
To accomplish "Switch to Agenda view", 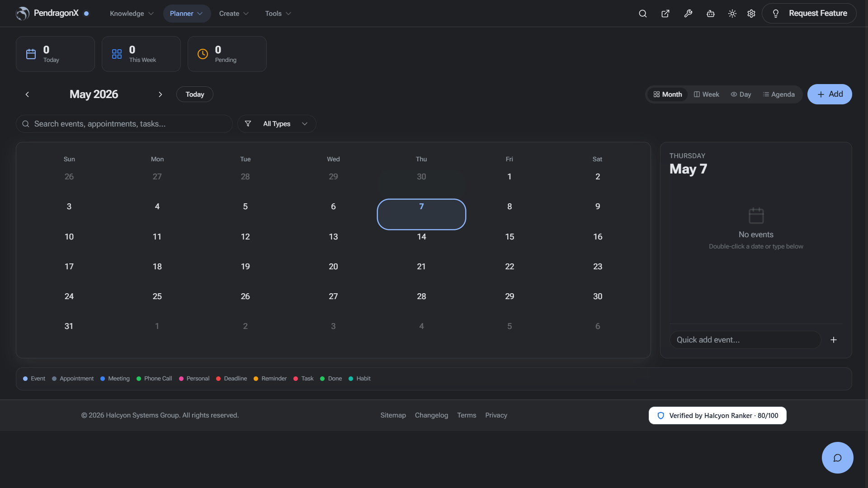I will pyautogui.click(x=779, y=94).
